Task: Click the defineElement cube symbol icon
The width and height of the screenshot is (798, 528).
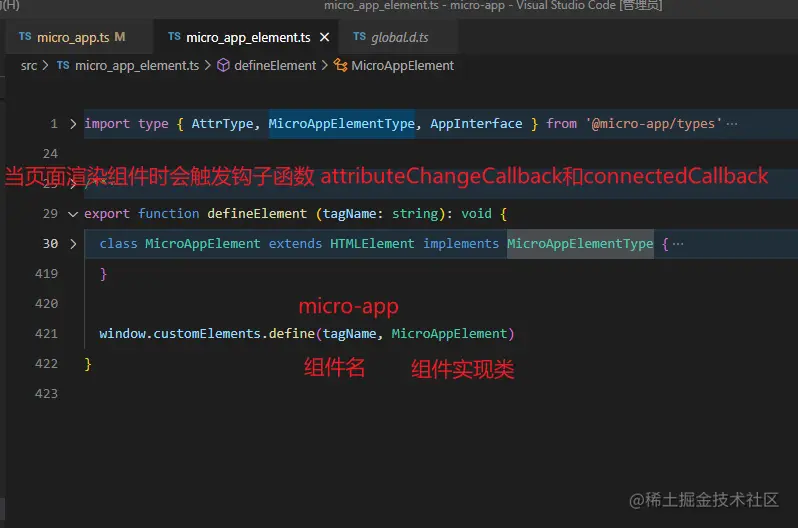Action: [223, 65]
